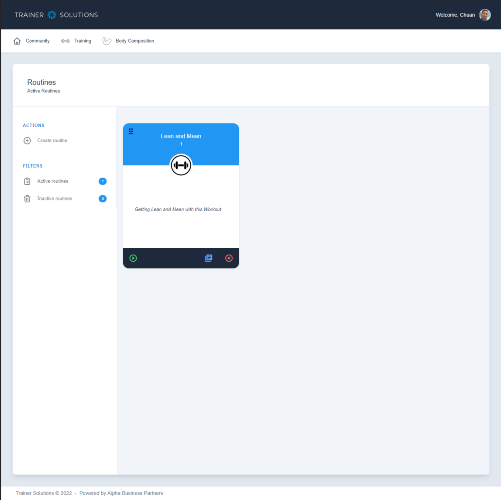
Task: Click the Powered by Alpha Business Partners footer text
Action: (x=121, y=493)
